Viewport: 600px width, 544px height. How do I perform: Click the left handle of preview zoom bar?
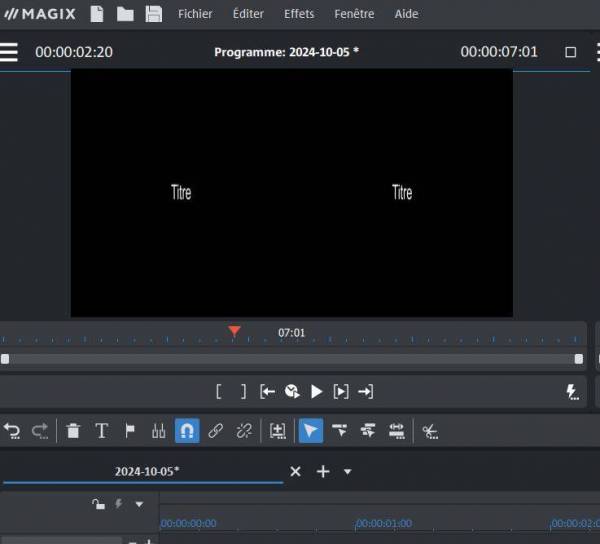5,359
